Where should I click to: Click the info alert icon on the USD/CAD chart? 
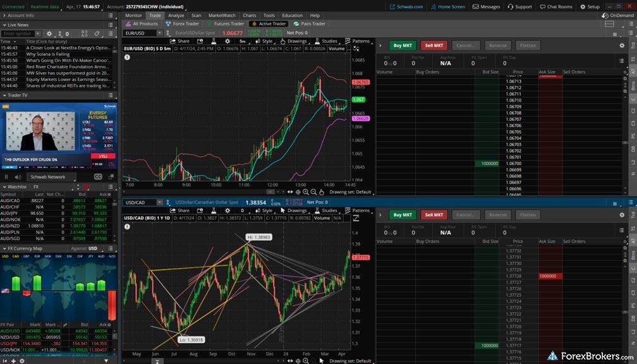click(x=127, y=226)
